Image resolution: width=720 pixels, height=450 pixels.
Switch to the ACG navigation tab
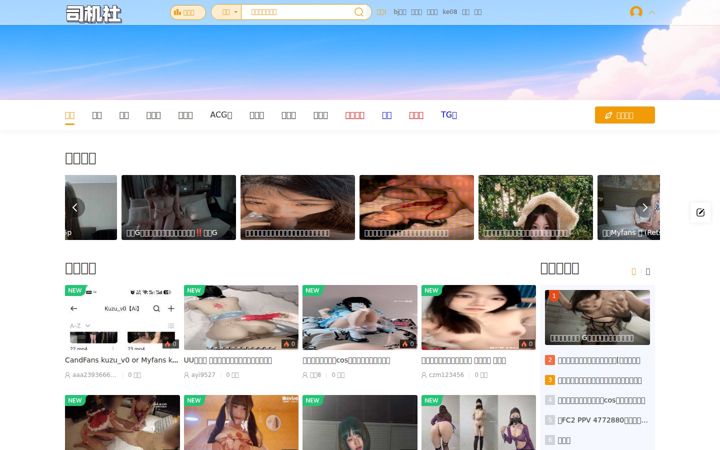click(221, 115)
